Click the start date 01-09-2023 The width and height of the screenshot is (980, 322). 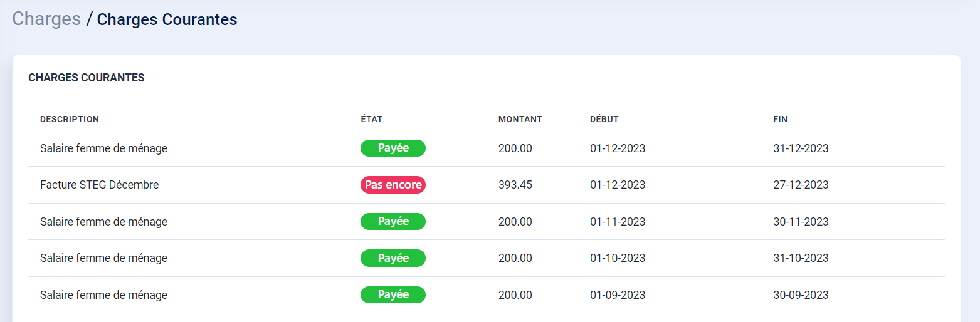618,295
